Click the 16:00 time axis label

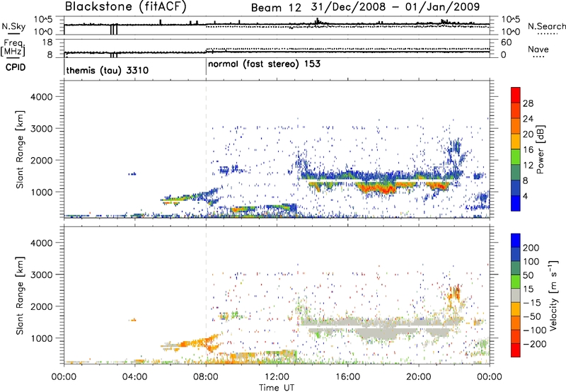pyautogui.click(x=347, y=377)
